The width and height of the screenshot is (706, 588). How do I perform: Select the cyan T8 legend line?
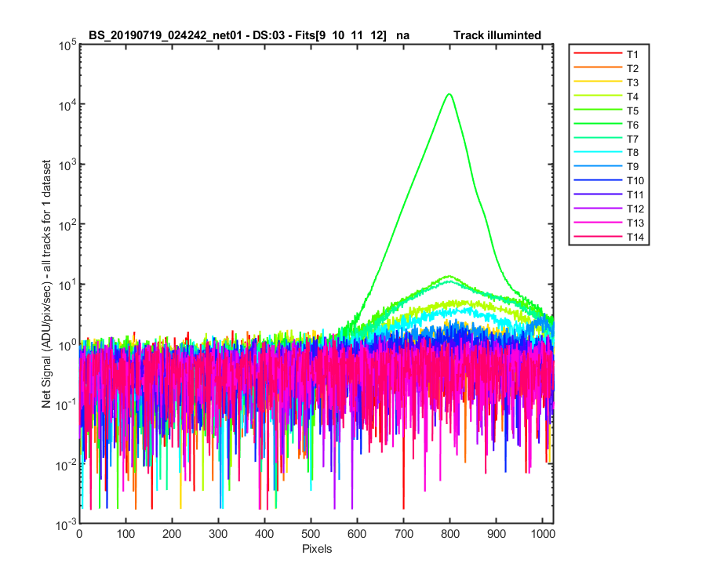coord(598,152)
